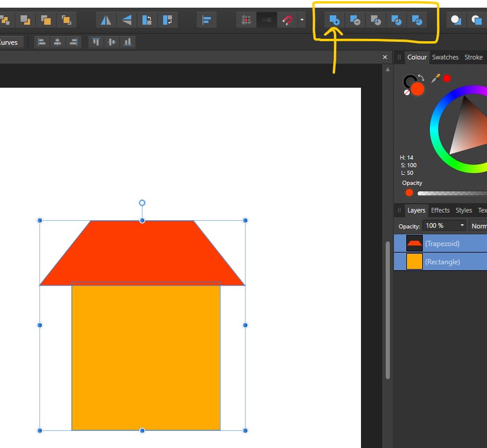Screen dimensions: 487x448
Task: Switch to the Styles tab
Action: 463,210
